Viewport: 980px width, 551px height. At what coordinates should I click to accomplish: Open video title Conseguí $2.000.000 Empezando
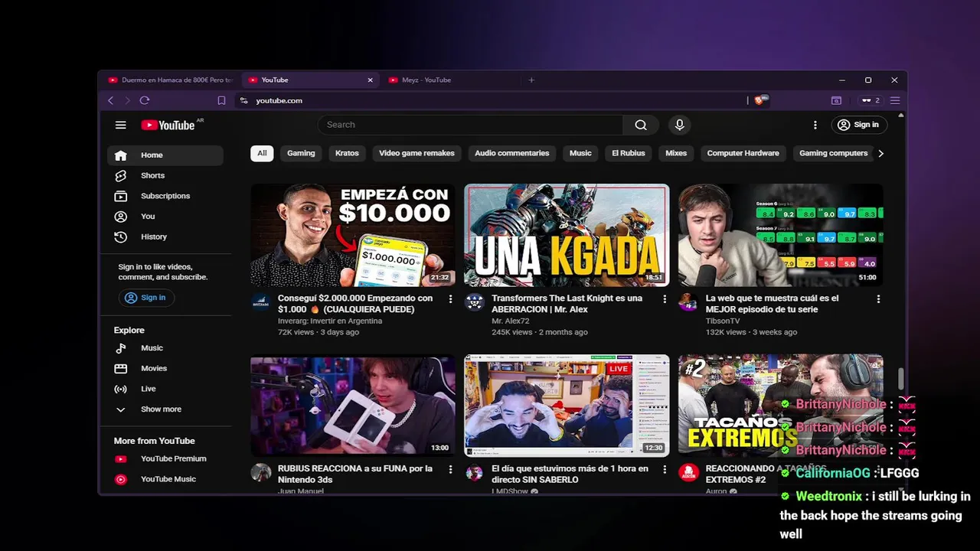(x=355, y=304)
